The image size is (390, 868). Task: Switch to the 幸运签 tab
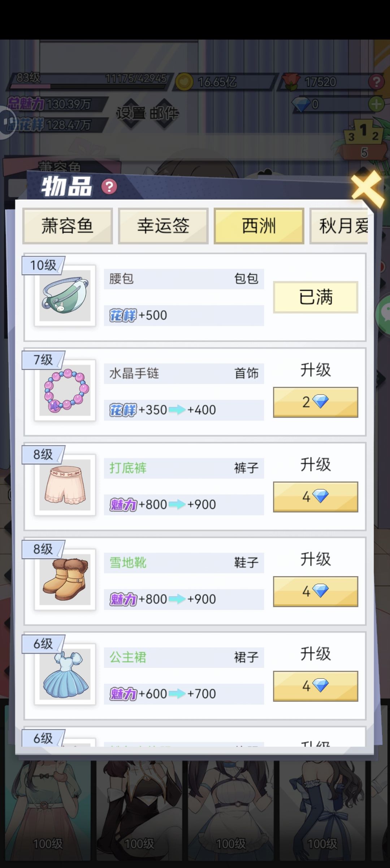[163, 226]
